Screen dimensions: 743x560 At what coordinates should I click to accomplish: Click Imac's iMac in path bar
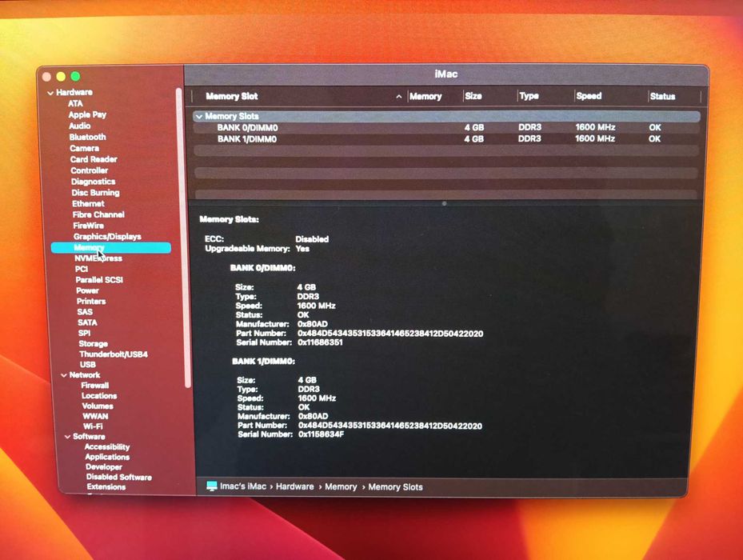click(x=243, y=486)
